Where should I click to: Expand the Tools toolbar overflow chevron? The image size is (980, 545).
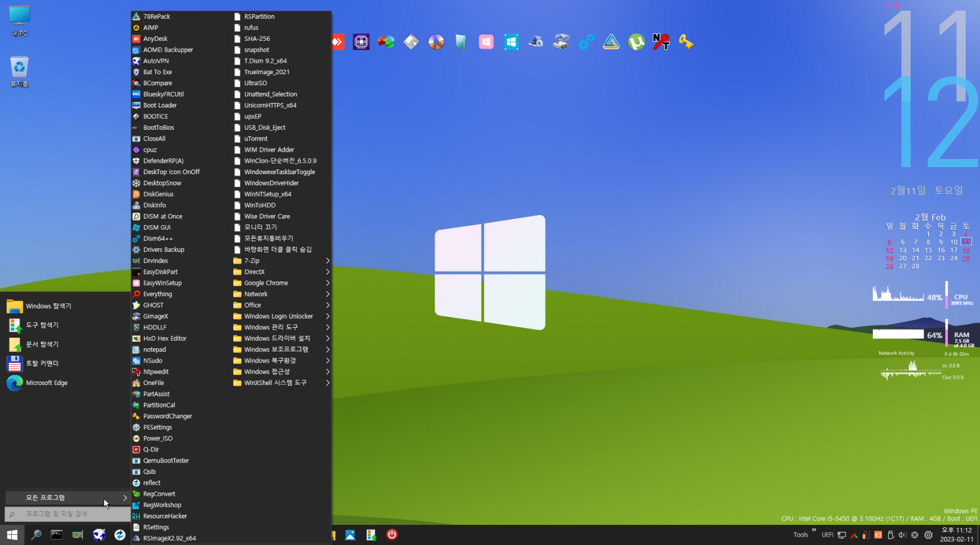[x=814, y=530]
